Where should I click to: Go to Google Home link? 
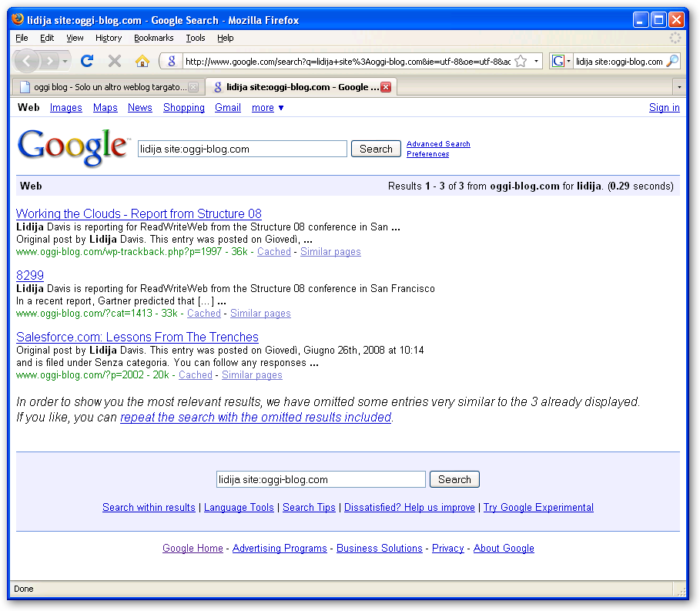[193, 548]
